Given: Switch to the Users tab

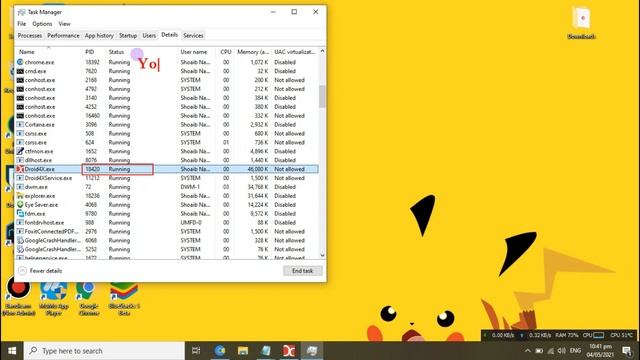Looking at the screenshot, I should click(149, 36).
